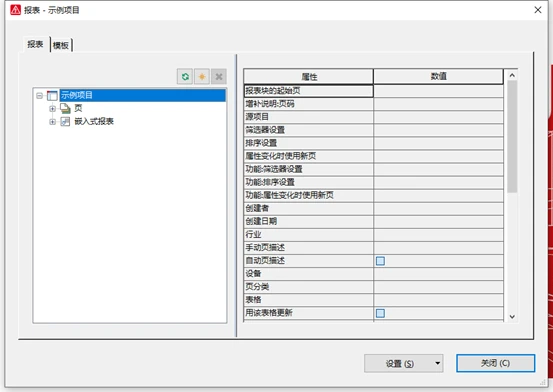Click the page icon beside 页 node

pos(65,108)
